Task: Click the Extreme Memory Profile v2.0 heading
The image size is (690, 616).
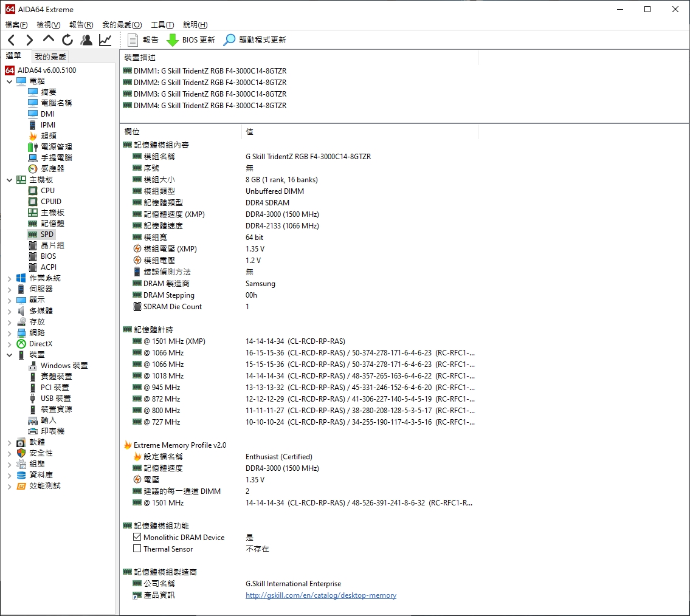Action: coord(180,445)
